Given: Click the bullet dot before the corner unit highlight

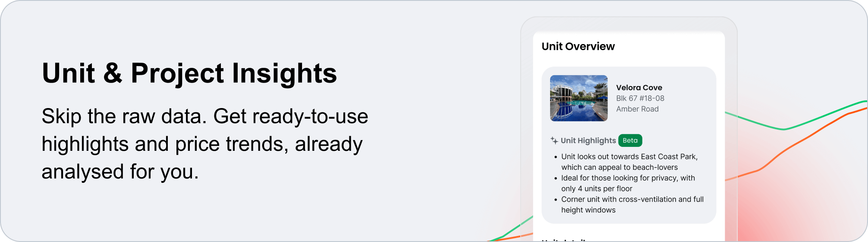Looking at the screenshot, I should click(555, 199).
